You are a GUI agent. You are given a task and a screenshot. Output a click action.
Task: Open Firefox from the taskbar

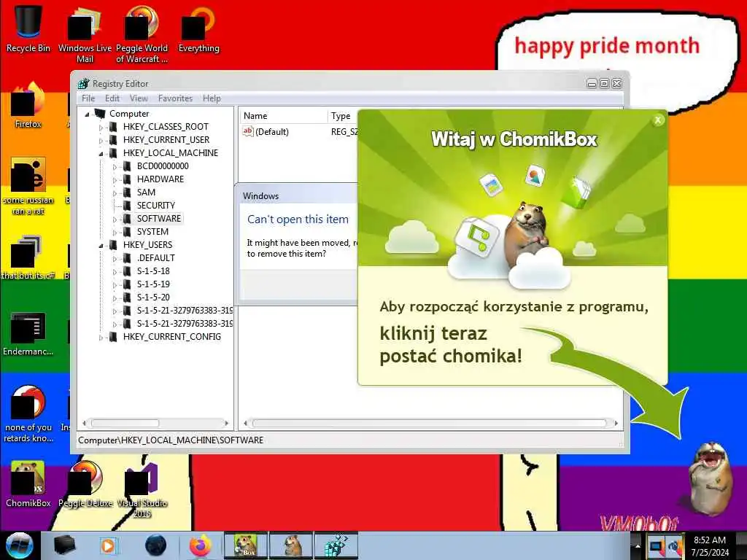coord(200,545)
